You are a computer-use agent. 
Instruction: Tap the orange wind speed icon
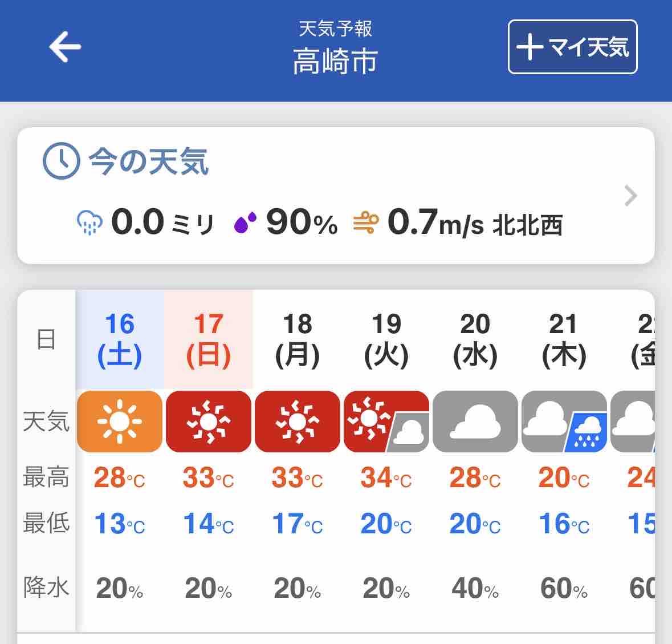[x=365, y=222]
